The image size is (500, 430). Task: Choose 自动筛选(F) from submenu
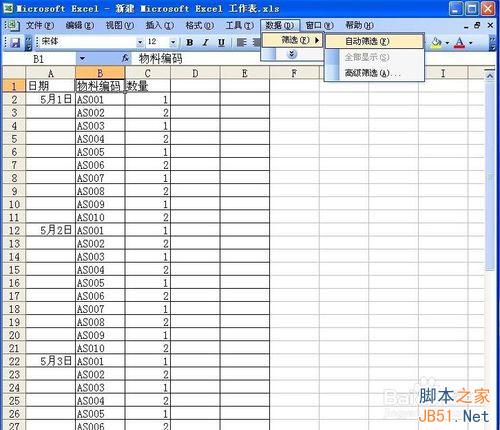coord(374,41)
